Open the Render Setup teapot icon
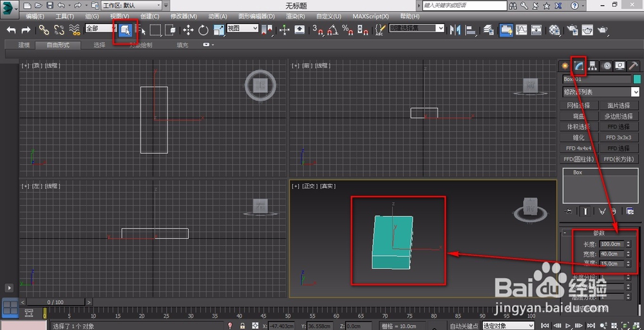644x330 pixels. [573, 30]
